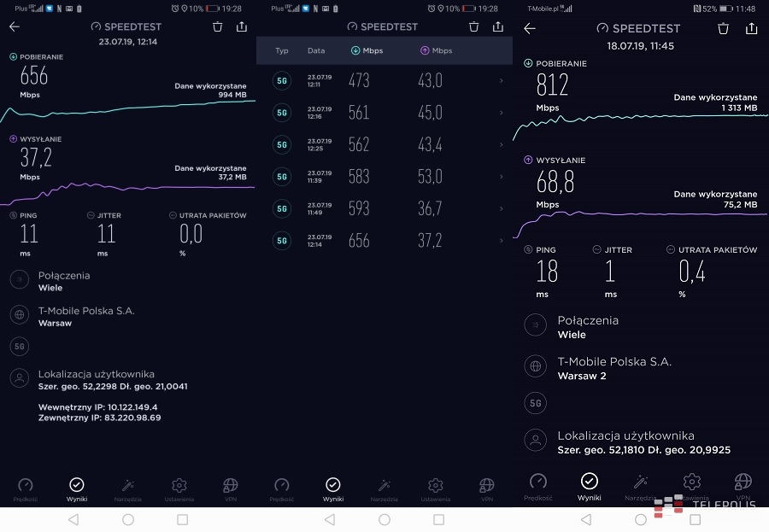Viewport: 769px width, 532px height.
Task: Open Ustawienia gear below the results history list
Action: click(435, 488)
